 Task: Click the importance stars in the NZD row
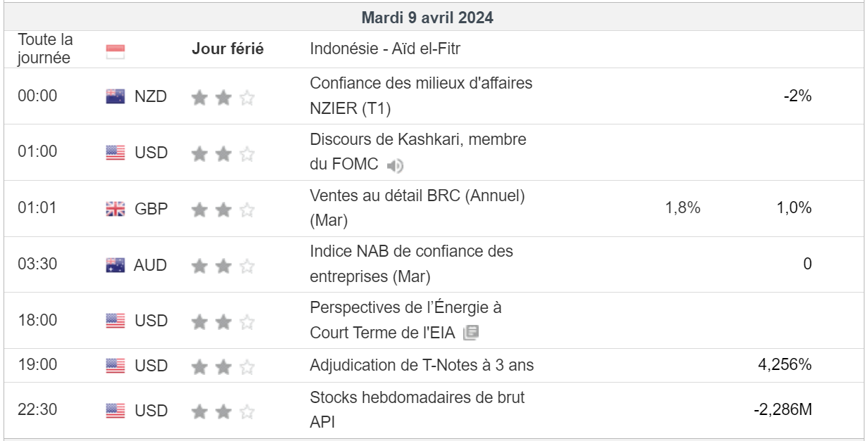(222, 98)
